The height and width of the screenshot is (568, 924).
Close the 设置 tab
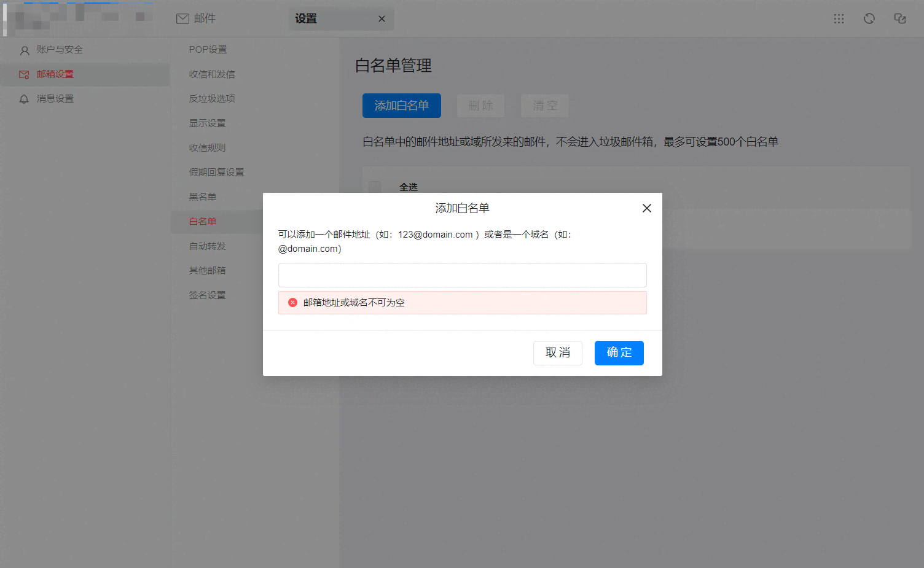coord(382,19)
